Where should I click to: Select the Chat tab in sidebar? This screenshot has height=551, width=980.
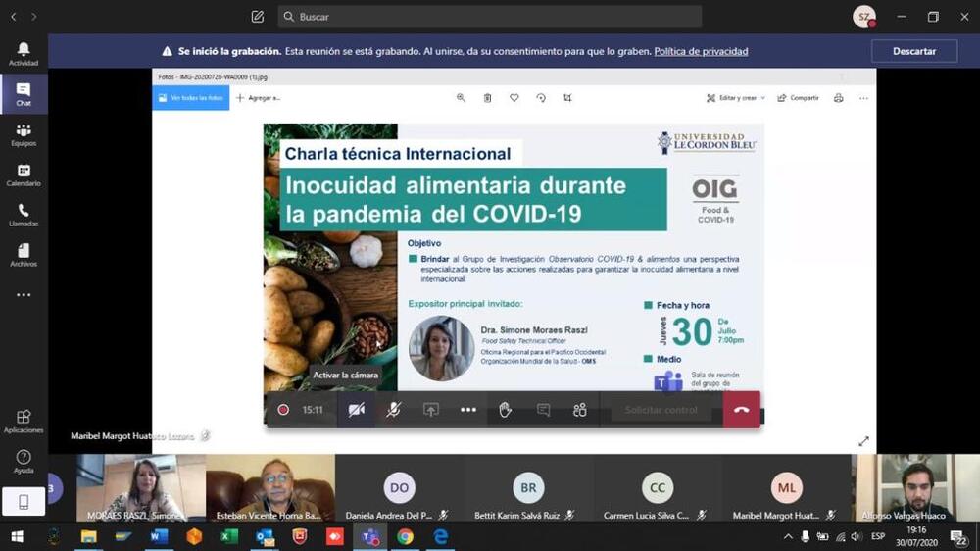tap(24, 95)
